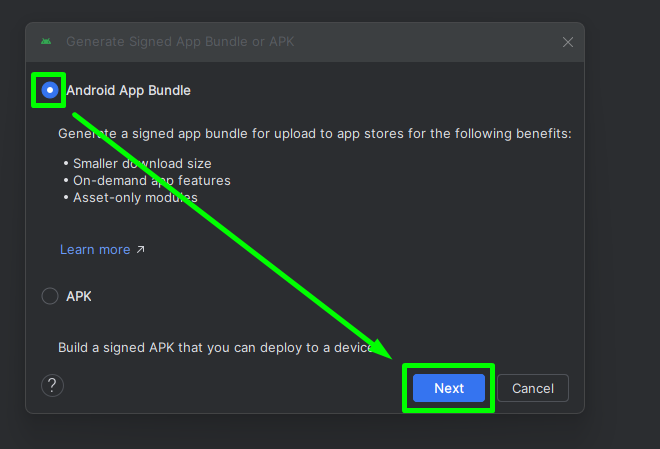Click the bullet dot before 'Smaller download size'

point(66,164)
